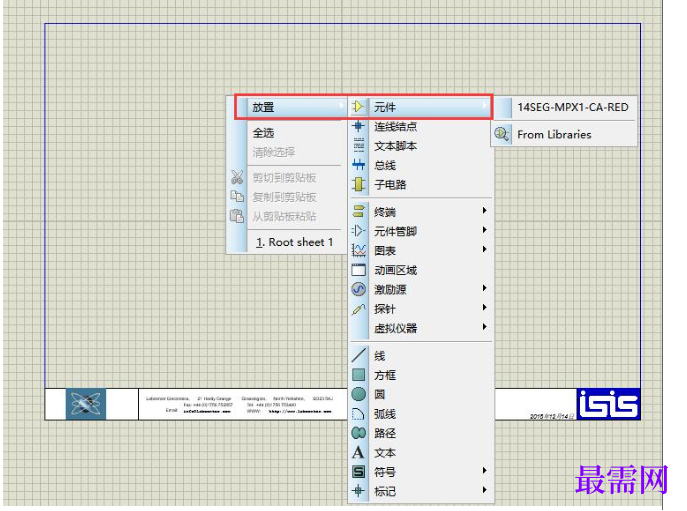Expand the 虚拟仪器 submenu arrow

point(485,326)
